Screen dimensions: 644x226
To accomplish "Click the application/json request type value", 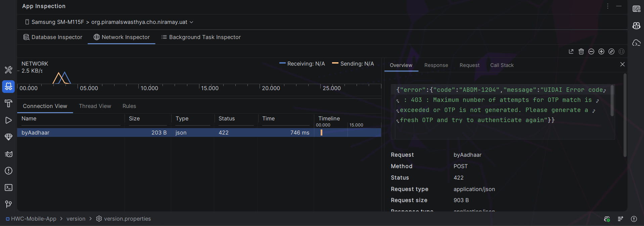I will pyautogui.click(x=474, y=189).
